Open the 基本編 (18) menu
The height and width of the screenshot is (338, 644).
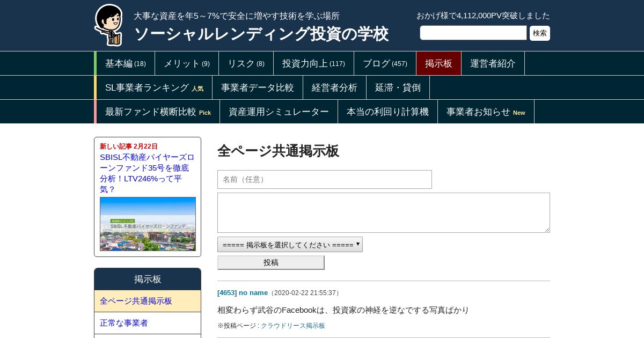(x=126, y=63)
